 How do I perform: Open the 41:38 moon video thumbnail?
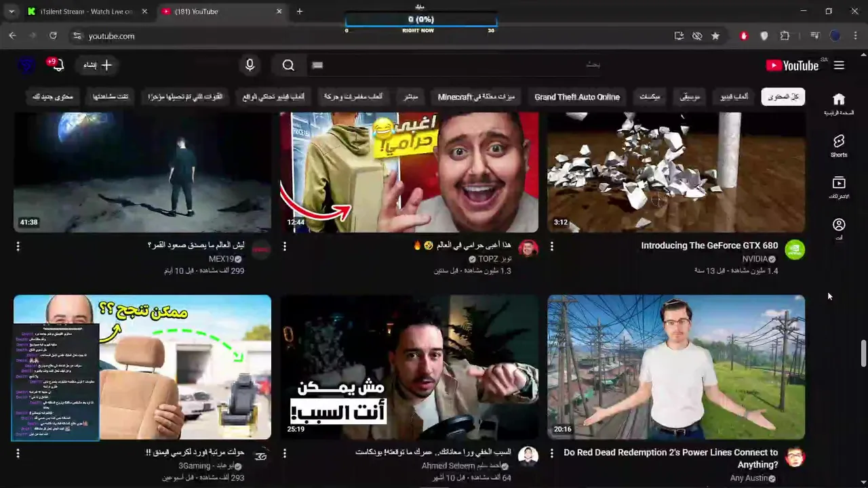[x=142, y=172]
